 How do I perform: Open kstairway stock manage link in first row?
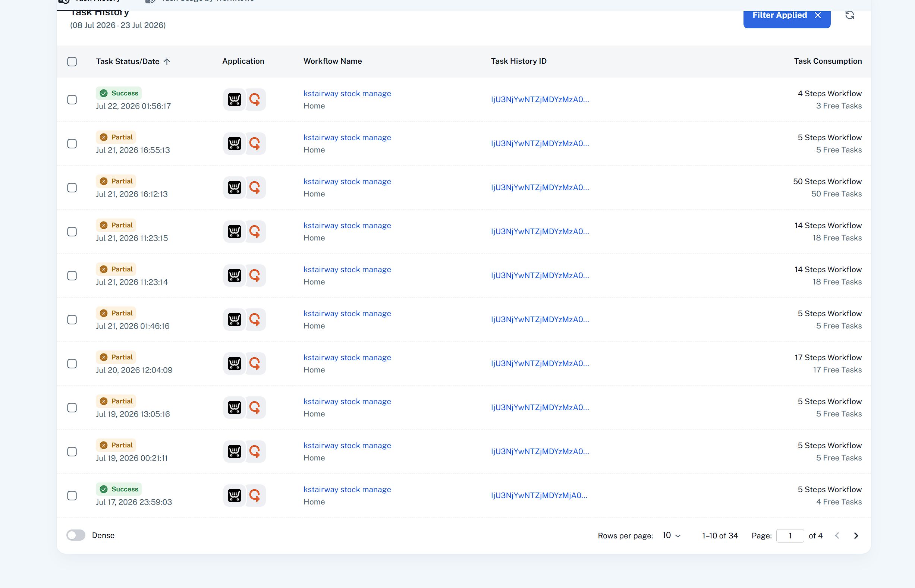pos(347,94)
